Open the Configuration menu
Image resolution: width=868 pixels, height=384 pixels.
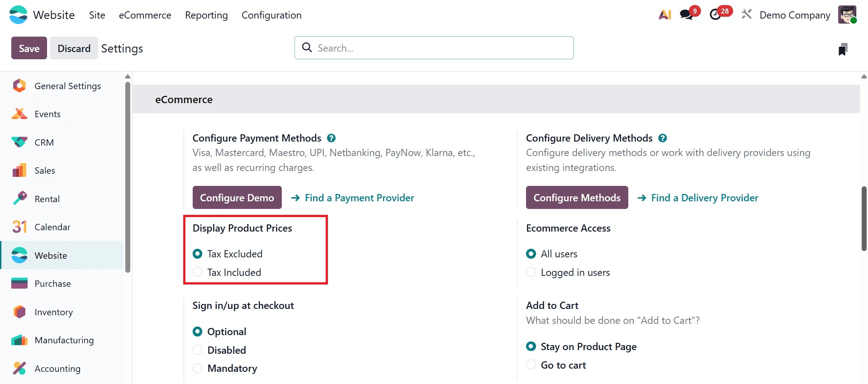coord(271,15)
